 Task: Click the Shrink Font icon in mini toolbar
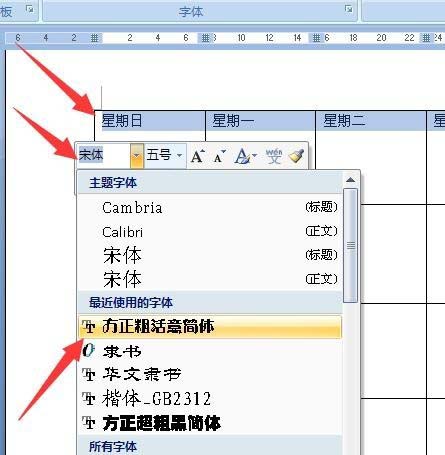(219, 156)
